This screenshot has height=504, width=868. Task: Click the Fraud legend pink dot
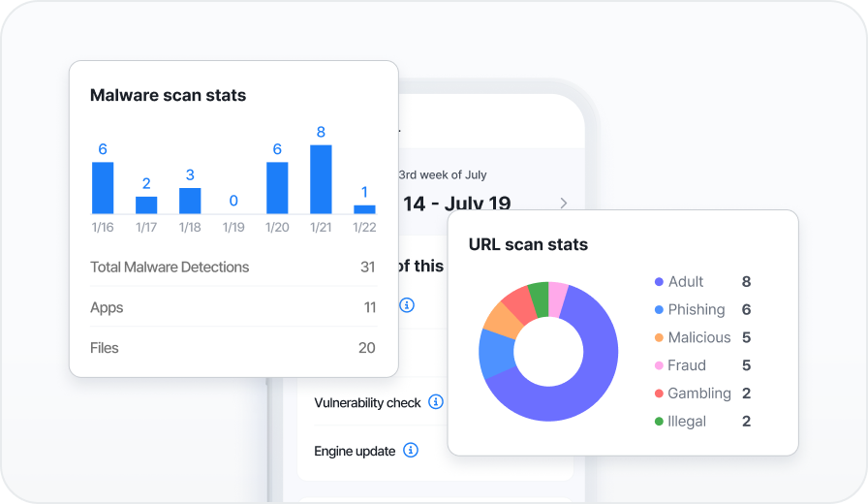click(x=660, y=366)
